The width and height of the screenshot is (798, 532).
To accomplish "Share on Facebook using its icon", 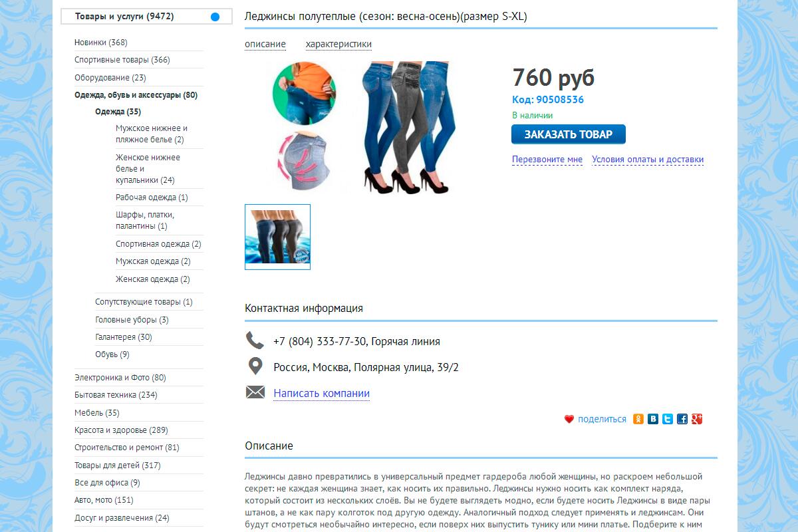I will coord(682,419).
